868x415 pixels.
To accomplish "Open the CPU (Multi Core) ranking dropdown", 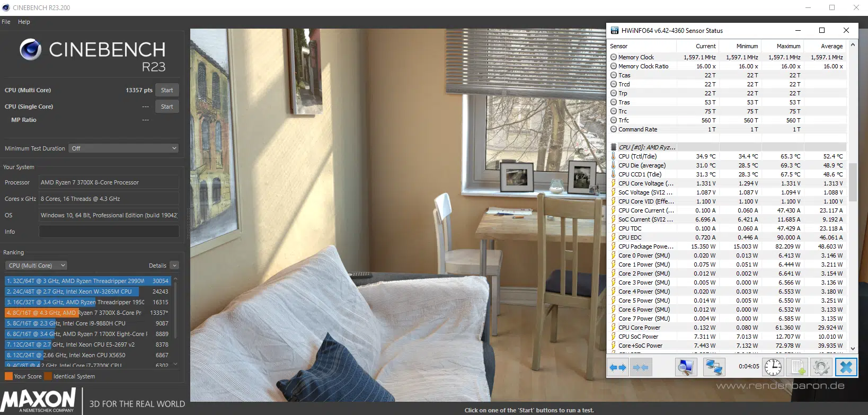I will click(37, 266).
